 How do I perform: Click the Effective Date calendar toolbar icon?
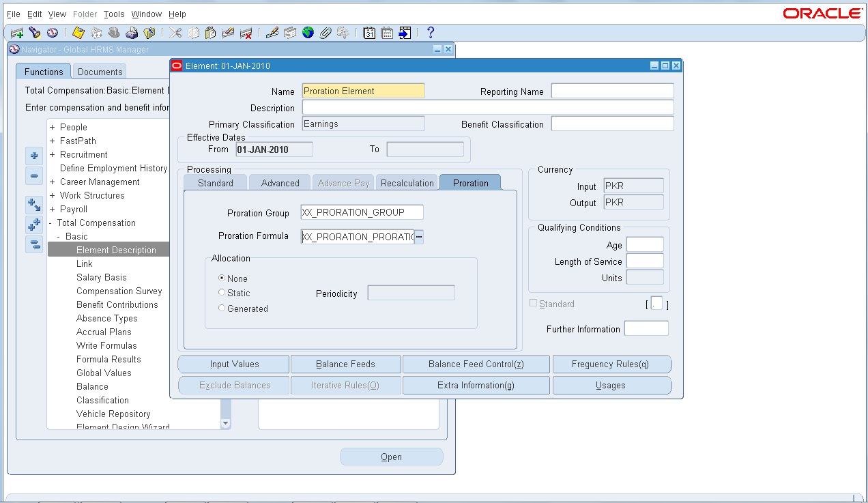tap(369, 32)
